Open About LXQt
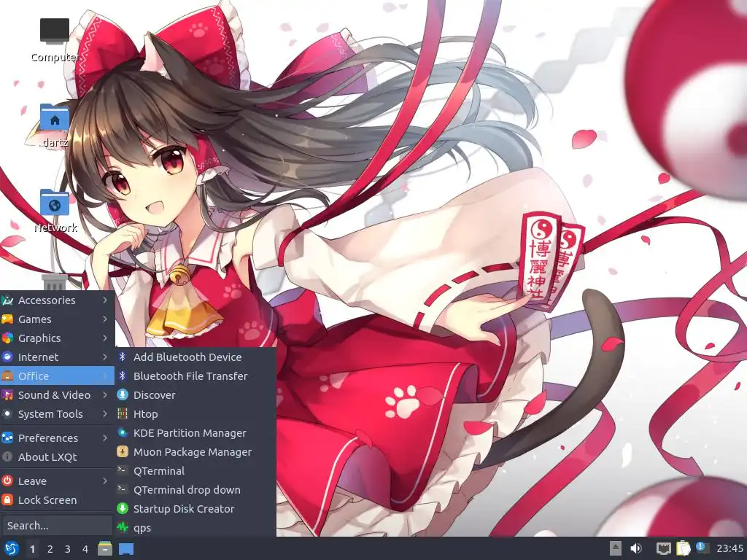This screenshot has width=747, height=560. (57, 457)
